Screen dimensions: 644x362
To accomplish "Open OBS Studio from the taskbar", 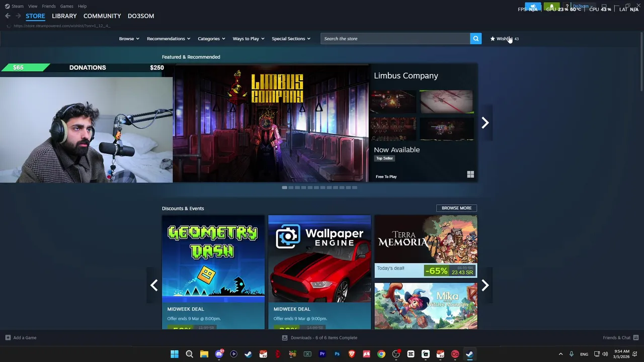I will (396, 354).
